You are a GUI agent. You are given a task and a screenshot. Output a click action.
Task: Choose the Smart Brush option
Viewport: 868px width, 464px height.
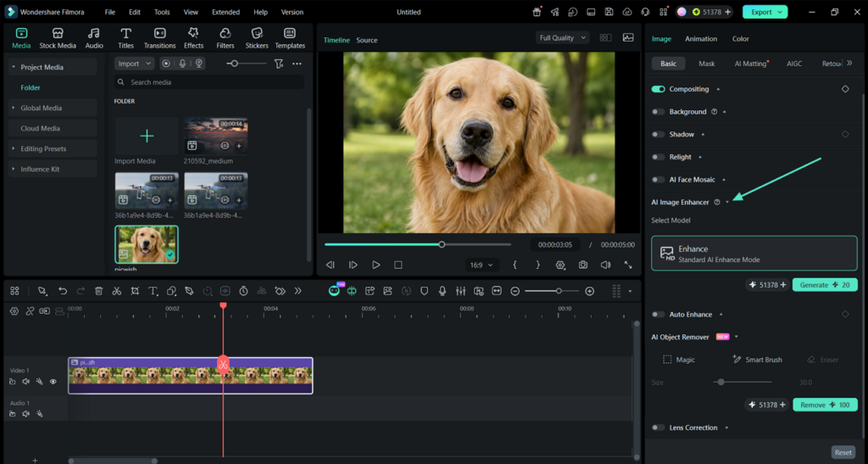tap(757, 360)
